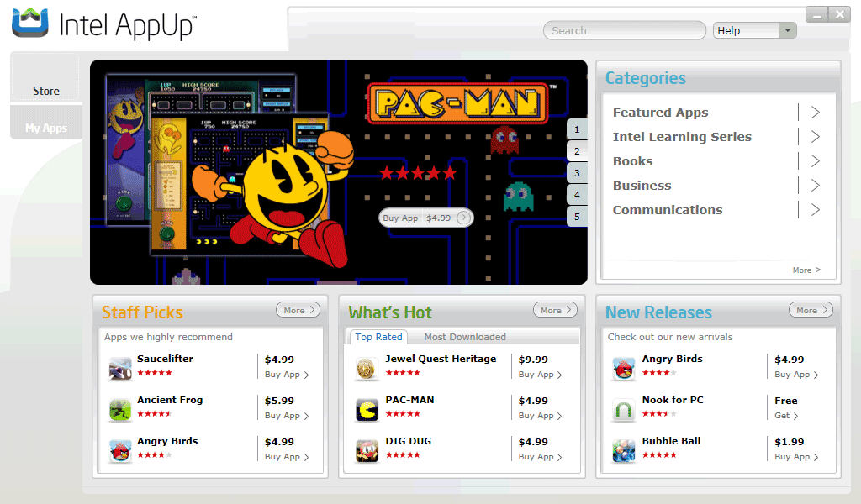Click the circular arrow on banner Buy App
The height and width of the screenshot is (504, 861).
[464, 218]
